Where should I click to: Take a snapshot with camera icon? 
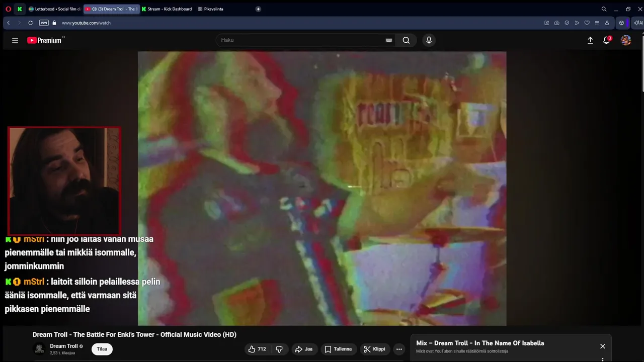click(557, 23)
